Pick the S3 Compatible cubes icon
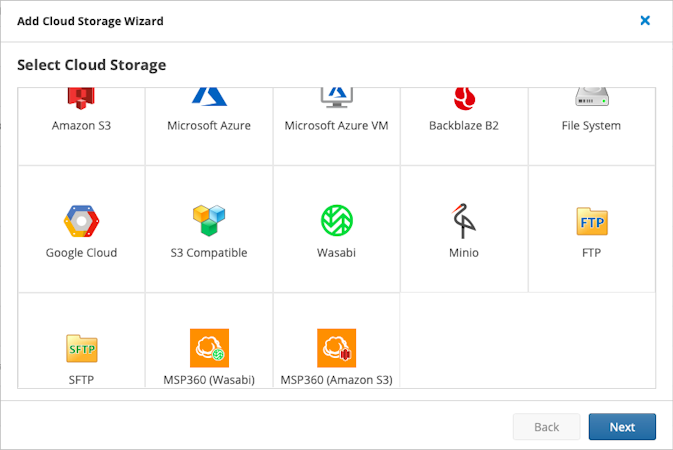Viewport: 673px width, 450px height. [208, 220]
